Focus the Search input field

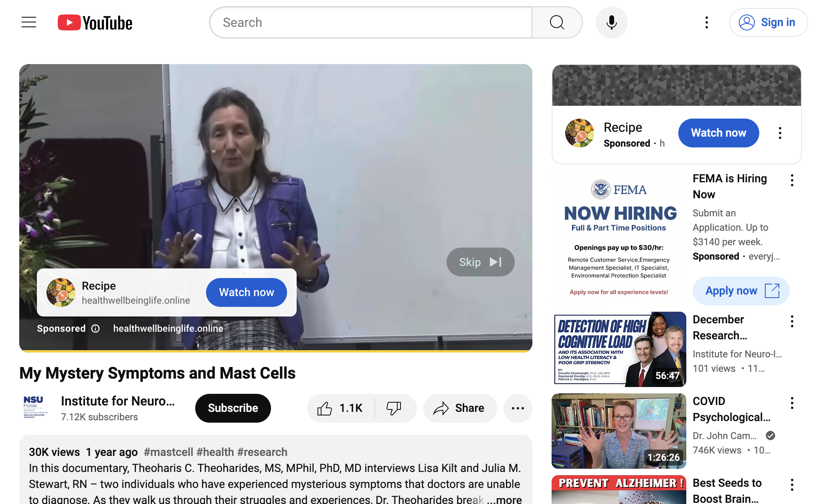(x=371, y=22)
